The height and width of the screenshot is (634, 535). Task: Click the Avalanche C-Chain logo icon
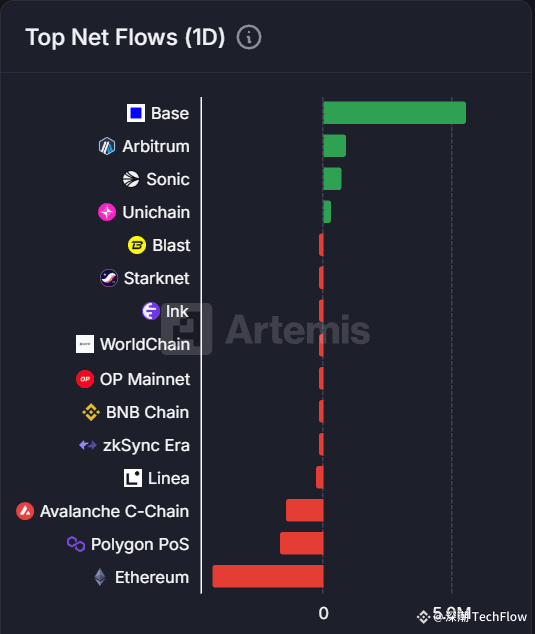pos(25,511)
